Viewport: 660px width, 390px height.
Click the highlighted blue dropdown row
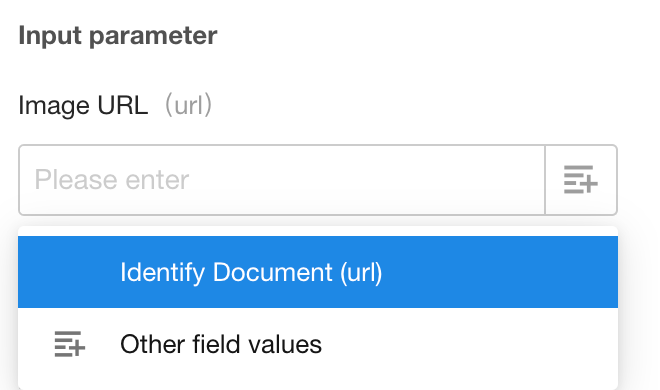coord(318,272)
